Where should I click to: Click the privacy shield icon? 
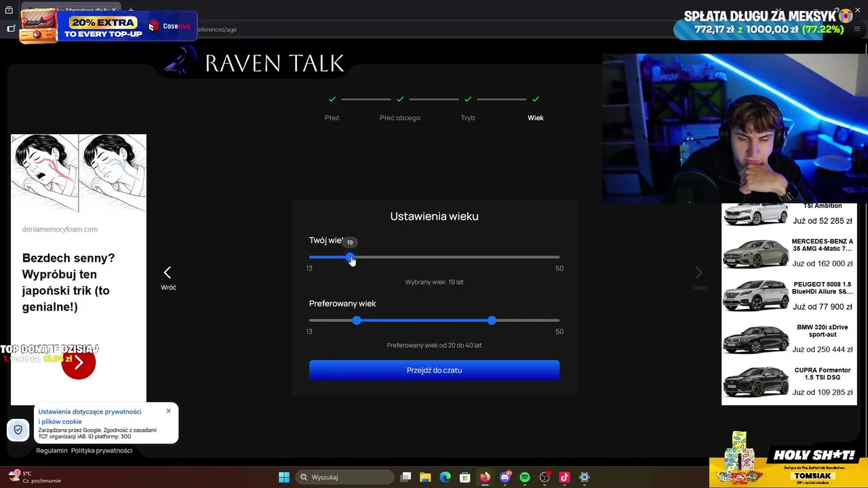[18, 430]
